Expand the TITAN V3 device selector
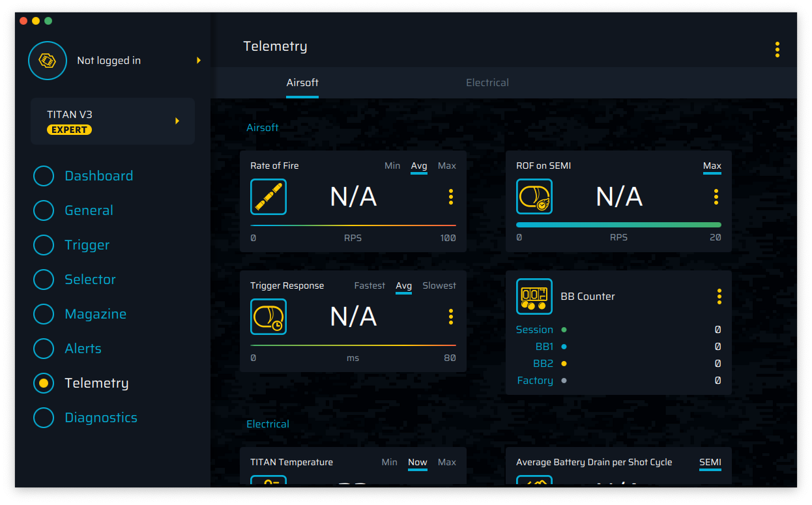Screen dimensions: 812x505 (177, 121)
